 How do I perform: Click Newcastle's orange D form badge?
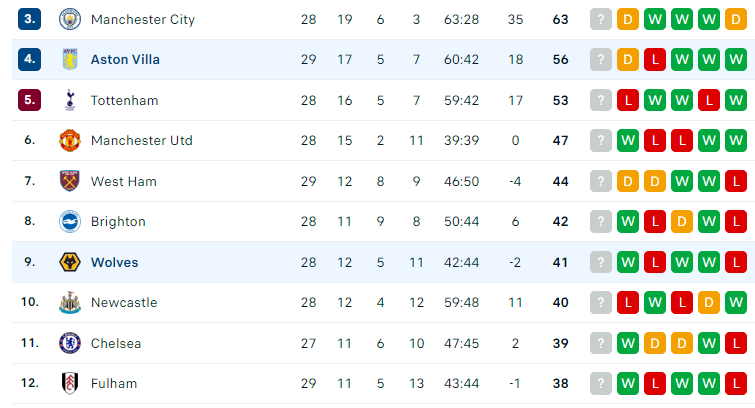coord(709,303)
